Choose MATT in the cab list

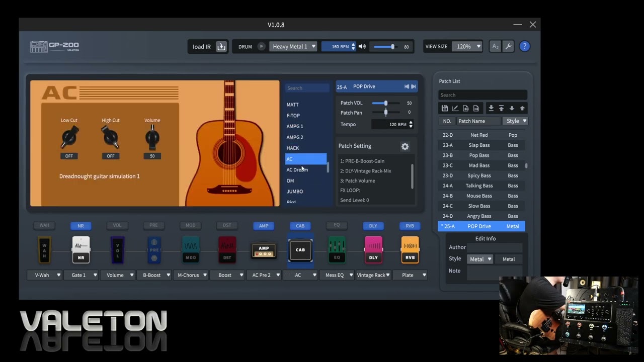coord(306,105)
